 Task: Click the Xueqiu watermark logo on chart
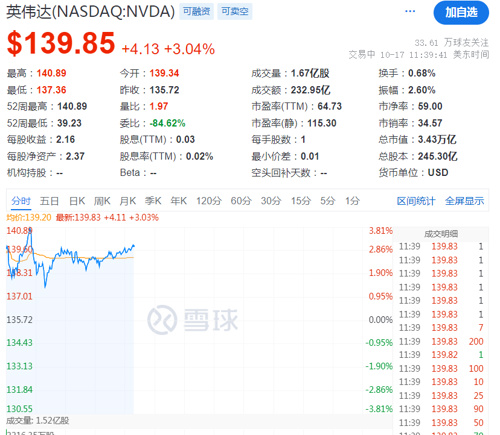pyautogui.click(x=193, y=320)
